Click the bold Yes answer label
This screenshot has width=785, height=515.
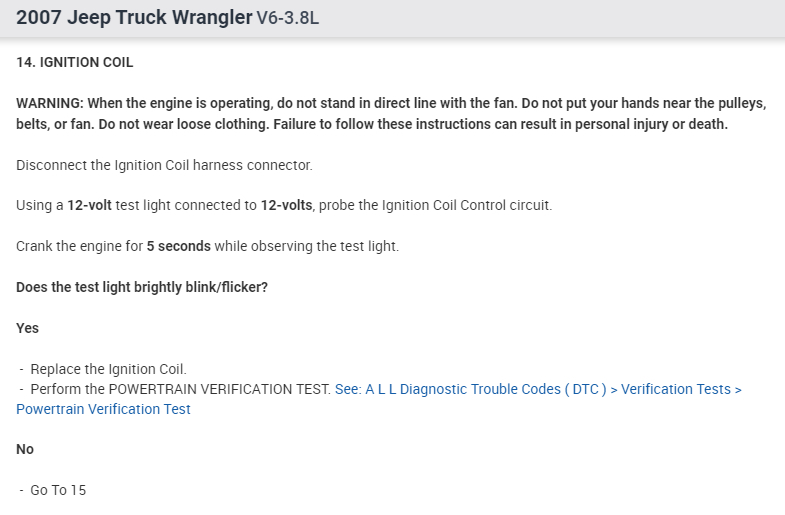tap(28, 328)
